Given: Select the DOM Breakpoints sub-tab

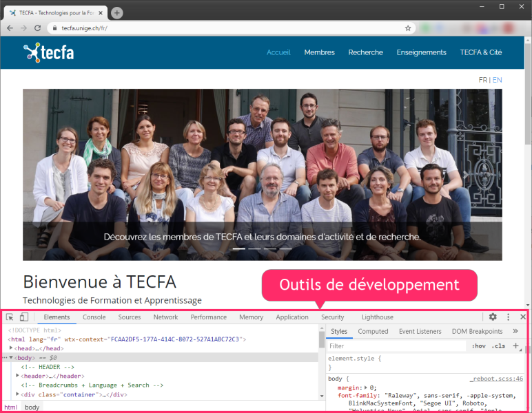Looking at the screenshot, I should [477, 331].
